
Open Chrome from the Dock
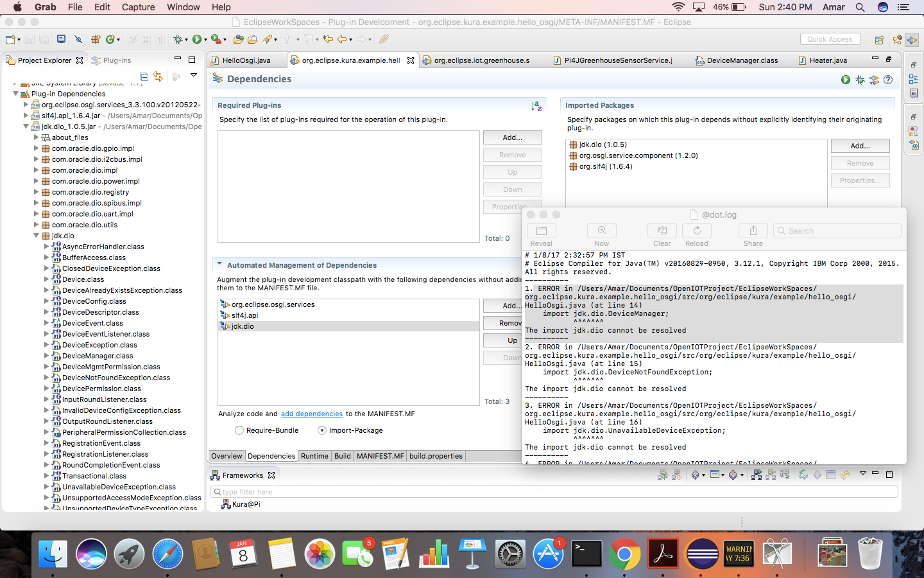[x=624, y=554]
